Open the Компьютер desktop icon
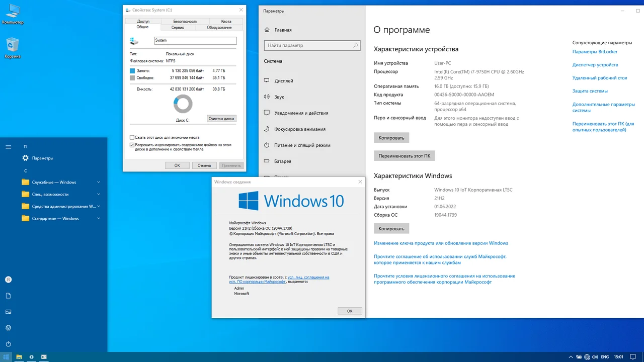The image size is (644, 362). pyautogui.click(x=13, y=14)
